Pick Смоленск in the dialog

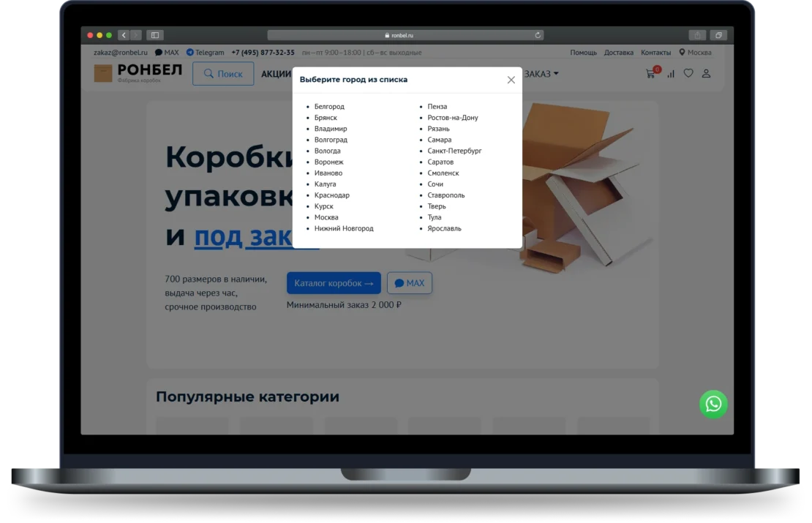click(x=443, y=173)
